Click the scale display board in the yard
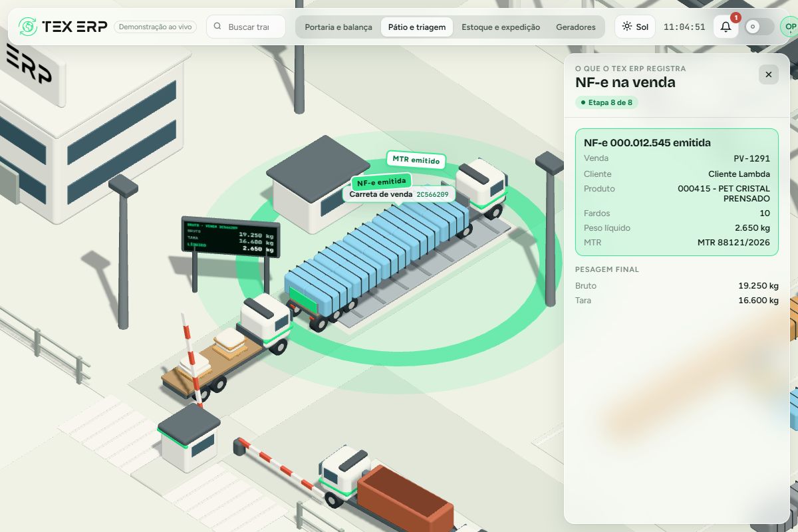 [231, 236]
